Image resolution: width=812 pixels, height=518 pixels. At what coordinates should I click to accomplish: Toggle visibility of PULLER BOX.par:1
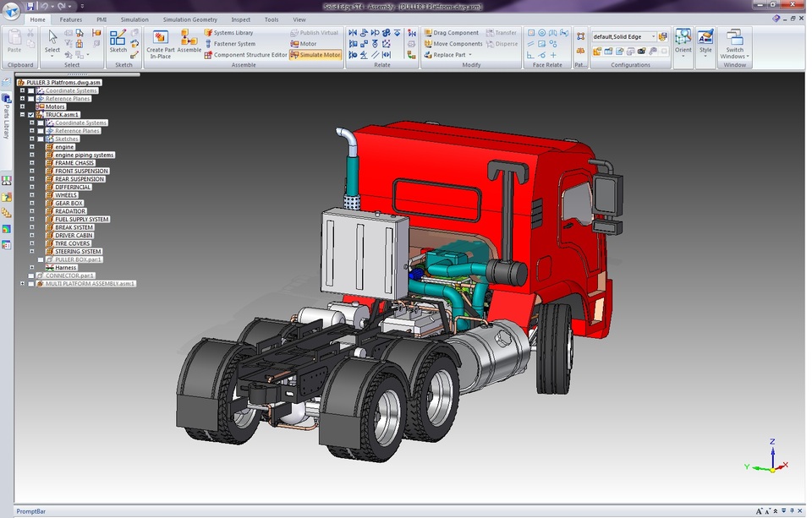click(x=41, y=259)
